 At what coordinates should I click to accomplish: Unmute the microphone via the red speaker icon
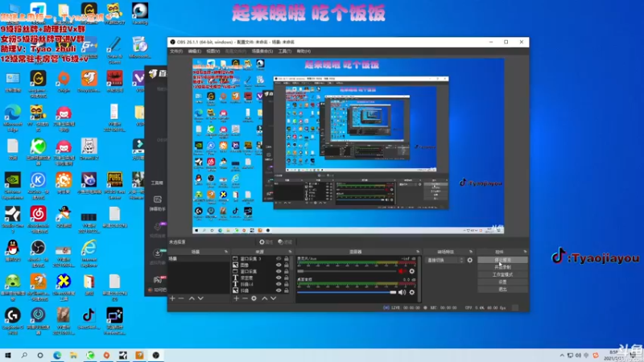tap(402, 271)
